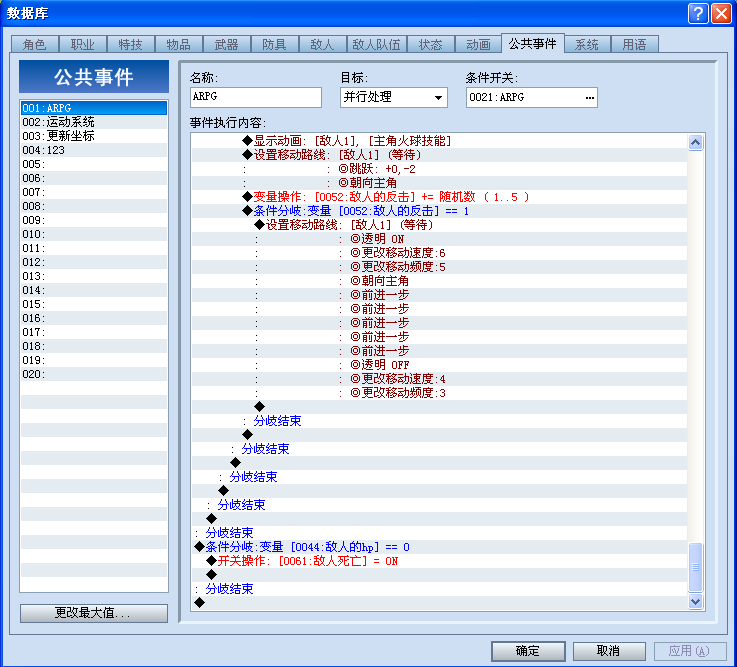Viewport: 737px width, 667px height.
Task: Select the 变量操作 敌人的反击 random command
Action: coord(439,197)
